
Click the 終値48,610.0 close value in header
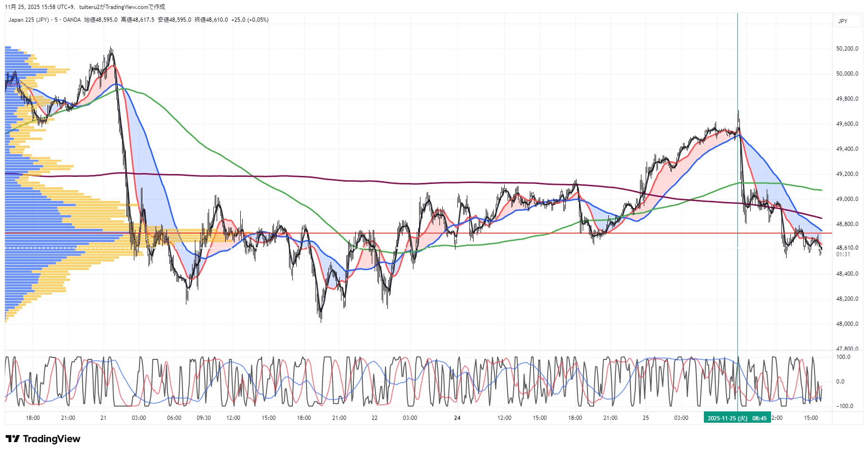pos(211,20)
